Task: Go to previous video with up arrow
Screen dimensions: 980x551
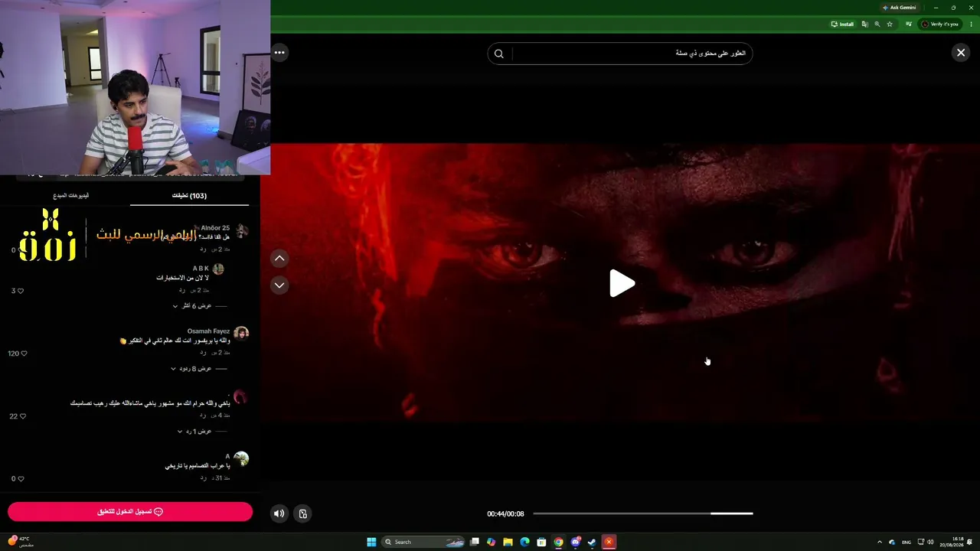Action: coord(279,259)
